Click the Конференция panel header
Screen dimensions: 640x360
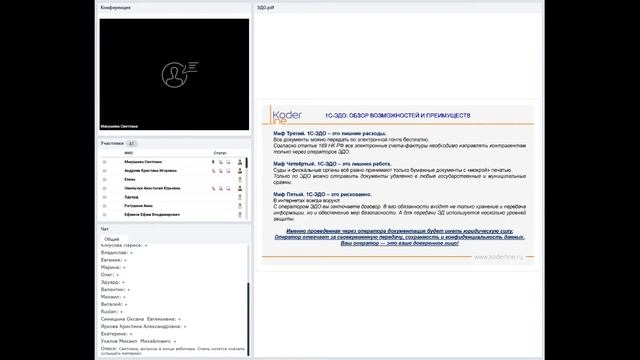point(116,8)
